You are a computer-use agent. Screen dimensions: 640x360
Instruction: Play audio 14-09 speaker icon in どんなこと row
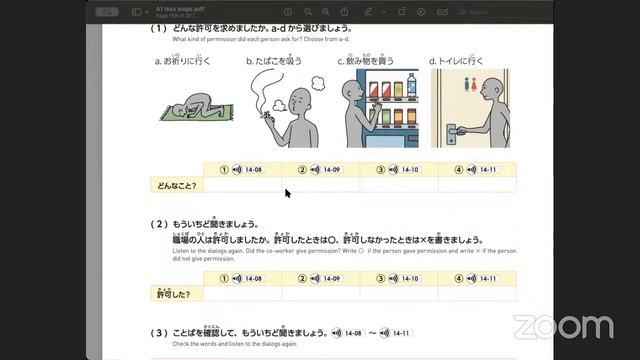(x=315, y=169)
